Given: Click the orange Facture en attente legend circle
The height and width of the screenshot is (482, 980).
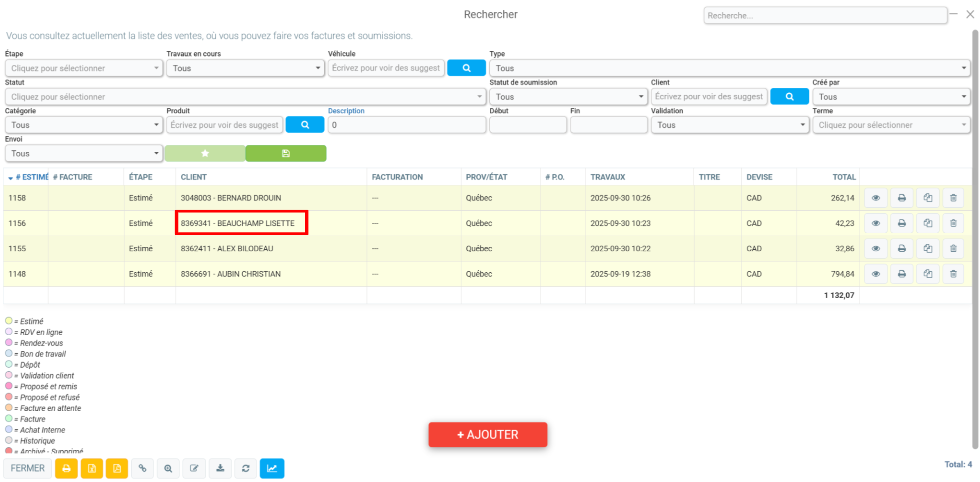Looking at the screenshot, I should coord(8,408).
